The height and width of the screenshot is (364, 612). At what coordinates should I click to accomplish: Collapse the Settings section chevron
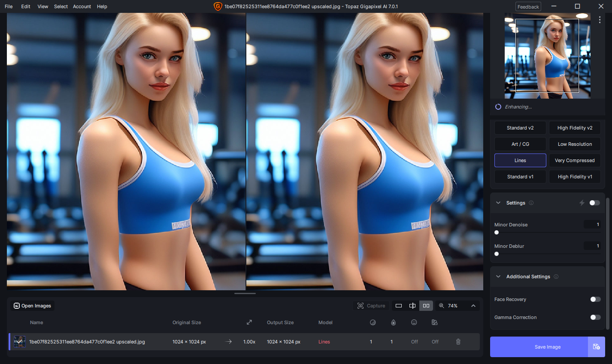pos(498,203)
